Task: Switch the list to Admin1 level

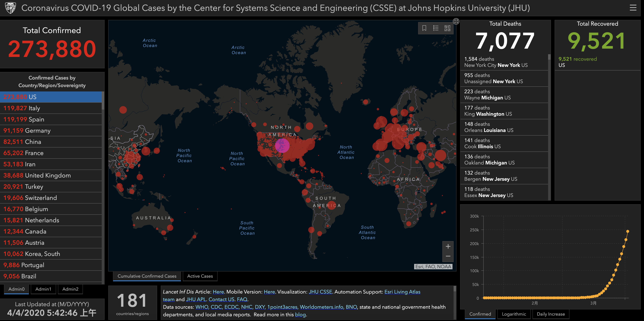Action: coord(43,289)
